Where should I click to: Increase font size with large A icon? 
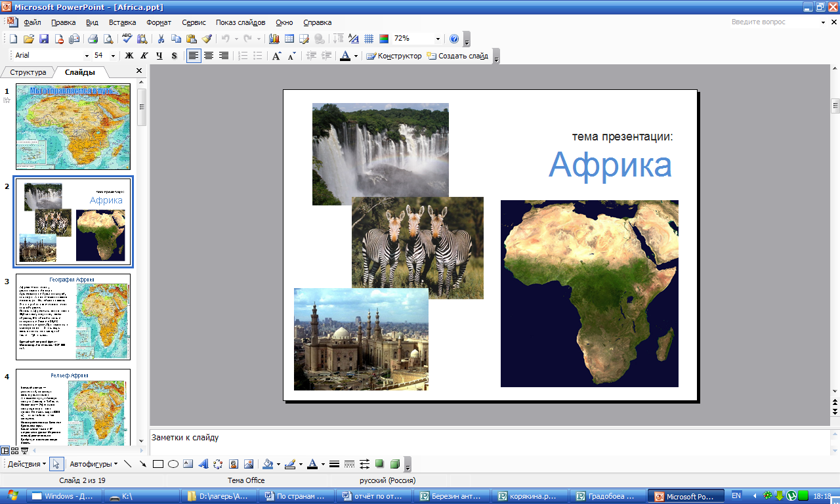[276, 56]
